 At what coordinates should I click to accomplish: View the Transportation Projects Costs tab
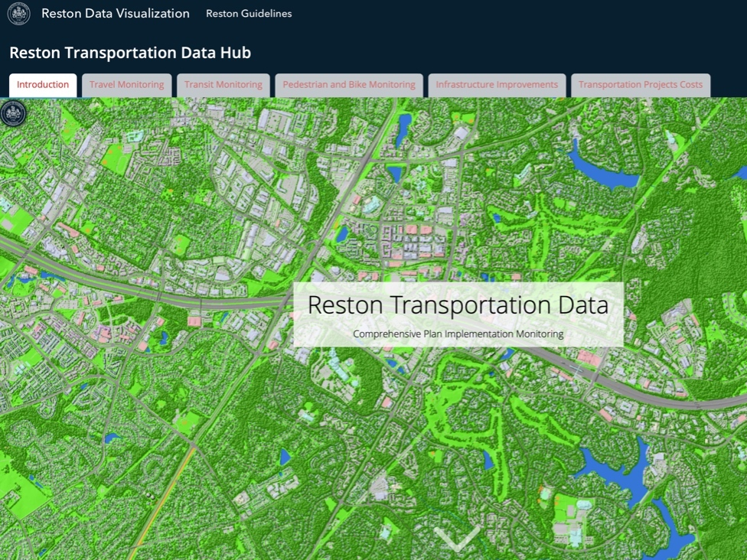tap(641, 85)
